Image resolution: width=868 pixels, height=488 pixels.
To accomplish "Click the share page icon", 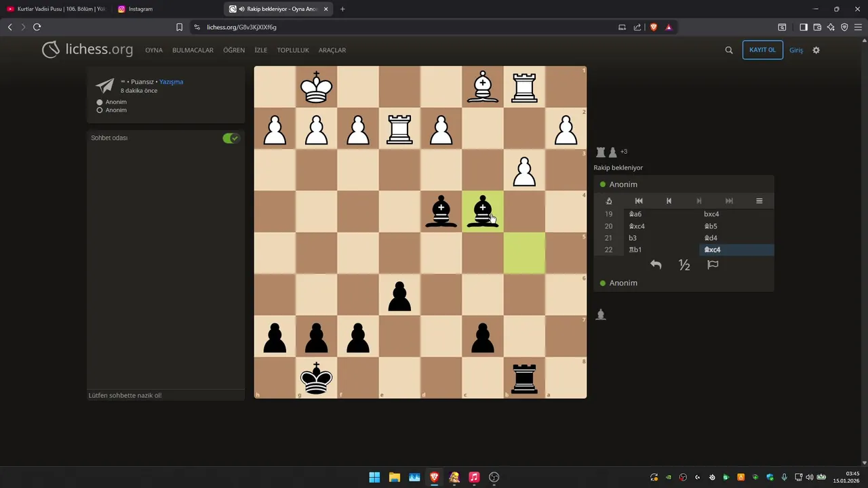I will tap(637, 27).
